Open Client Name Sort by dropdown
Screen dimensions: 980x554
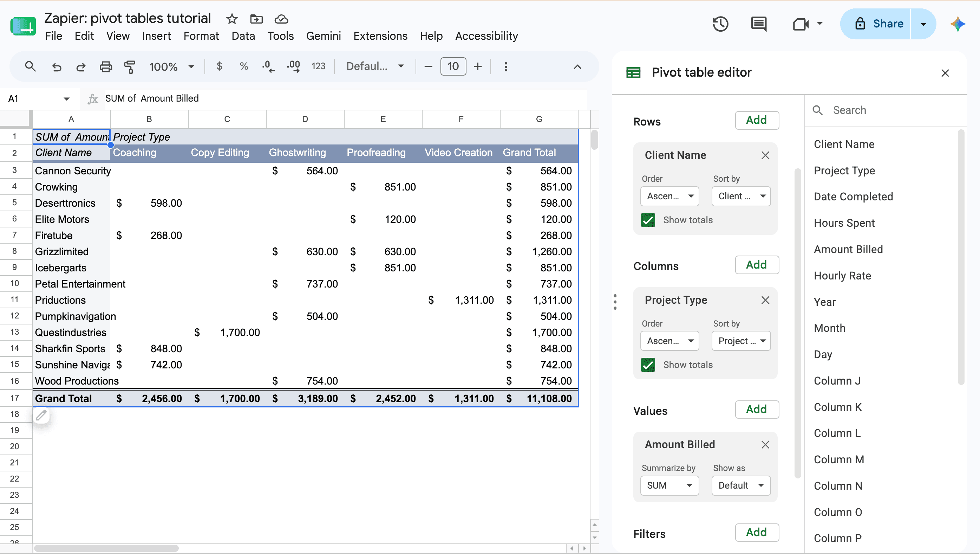pos(741,196)
